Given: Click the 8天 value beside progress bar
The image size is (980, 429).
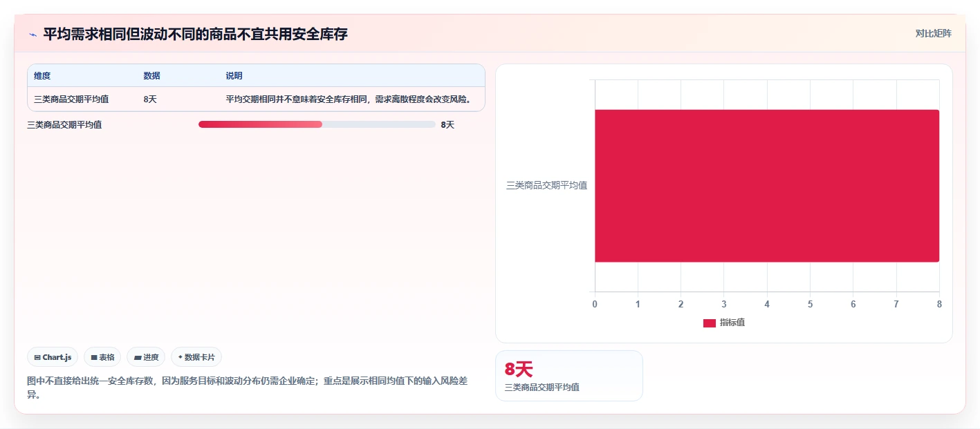Looking at the screenshot, I should click(447, 125).
